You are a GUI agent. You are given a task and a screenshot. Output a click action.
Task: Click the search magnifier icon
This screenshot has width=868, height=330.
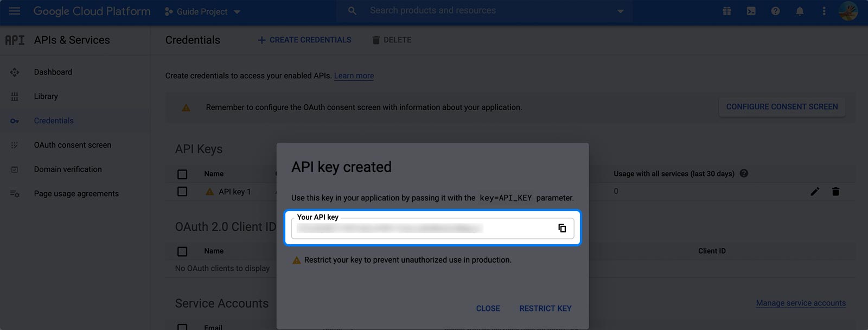click(352, 11)
